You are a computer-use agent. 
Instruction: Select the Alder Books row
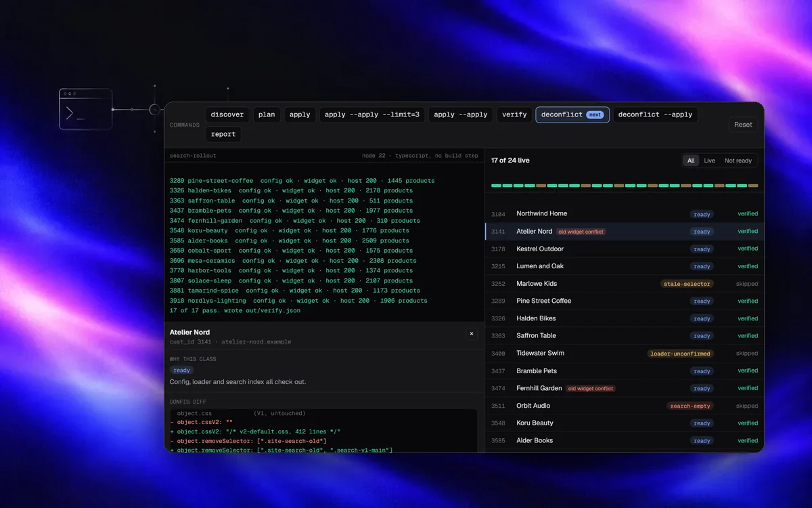point(625,440)
